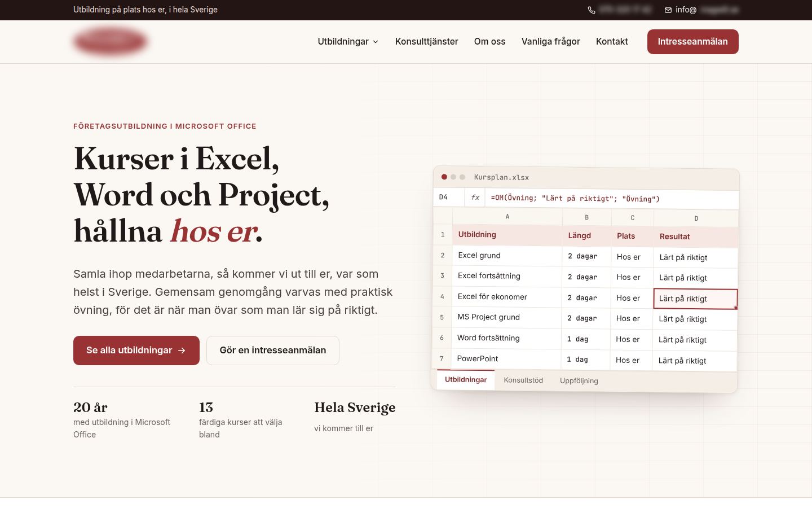Click the Plats header cell

(632, 237)
